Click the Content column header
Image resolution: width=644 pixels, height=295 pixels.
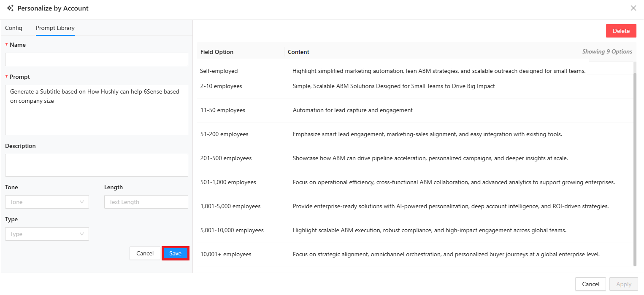[x=298, y=52]
